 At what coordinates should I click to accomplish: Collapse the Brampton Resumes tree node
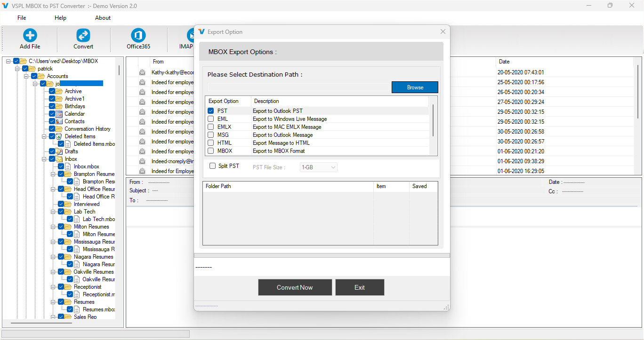coord(53,174)
